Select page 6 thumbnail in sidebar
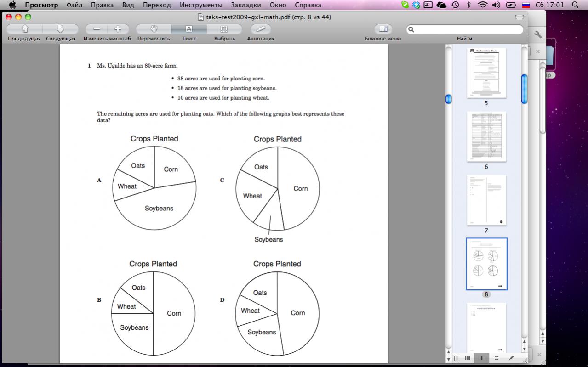The height and width of the screenshot is (367, 588). 486,137
